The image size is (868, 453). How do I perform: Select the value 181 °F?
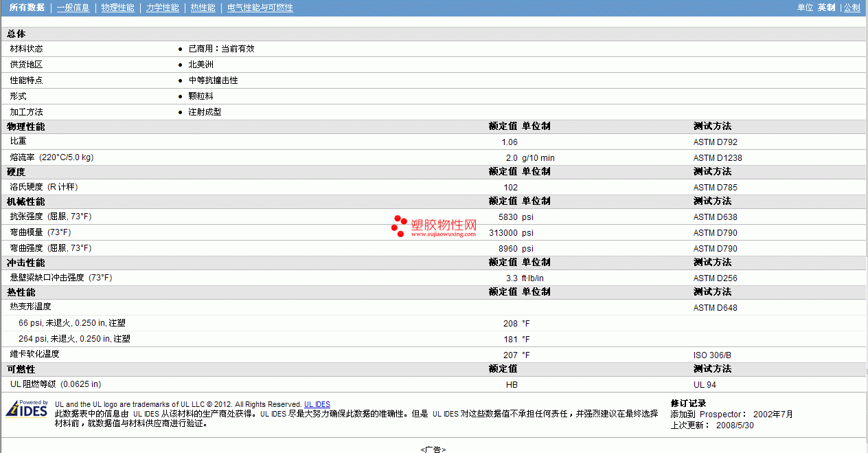point(516,340)
